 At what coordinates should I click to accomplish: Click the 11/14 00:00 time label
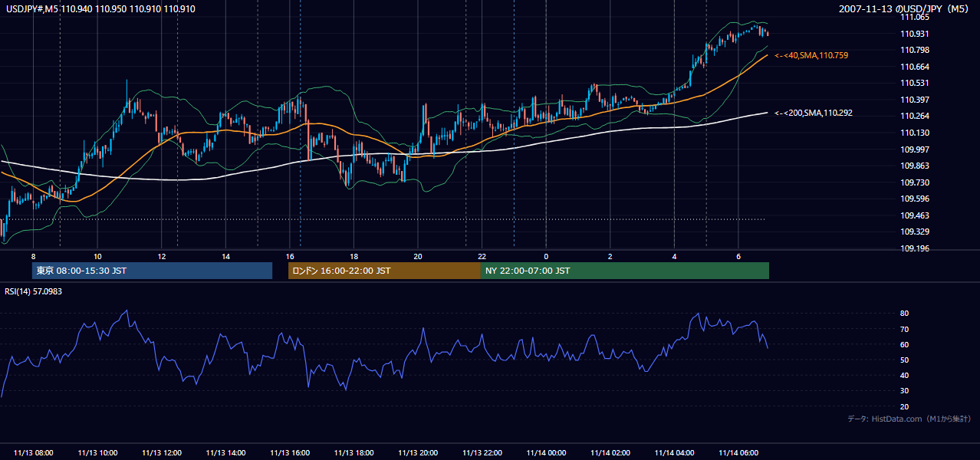[546, 452]
